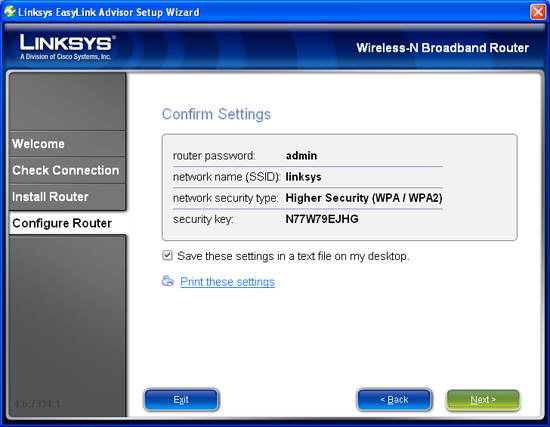Click the printer icon beside Print settings

(x=168, y=281)
